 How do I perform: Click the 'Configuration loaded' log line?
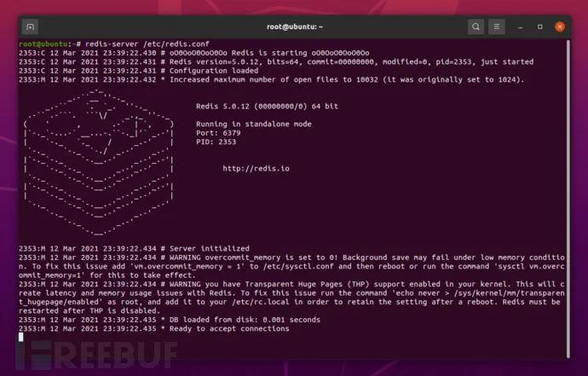139,71
